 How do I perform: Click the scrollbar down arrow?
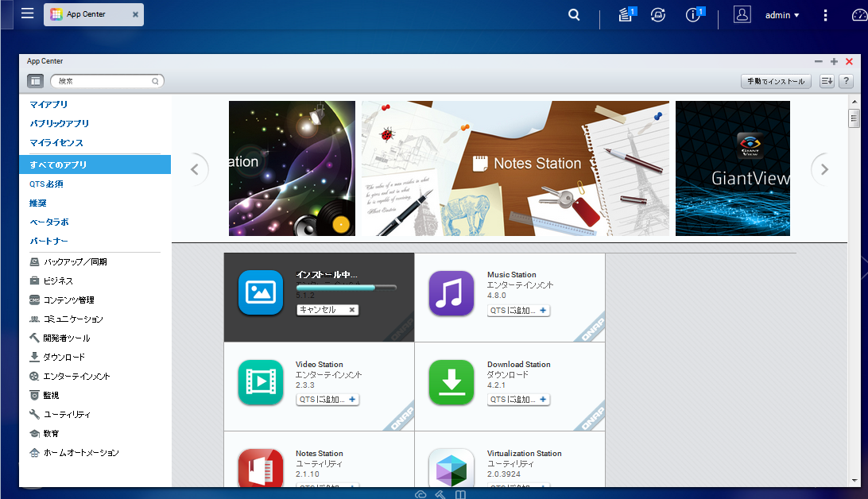click(x=854, y=481)
